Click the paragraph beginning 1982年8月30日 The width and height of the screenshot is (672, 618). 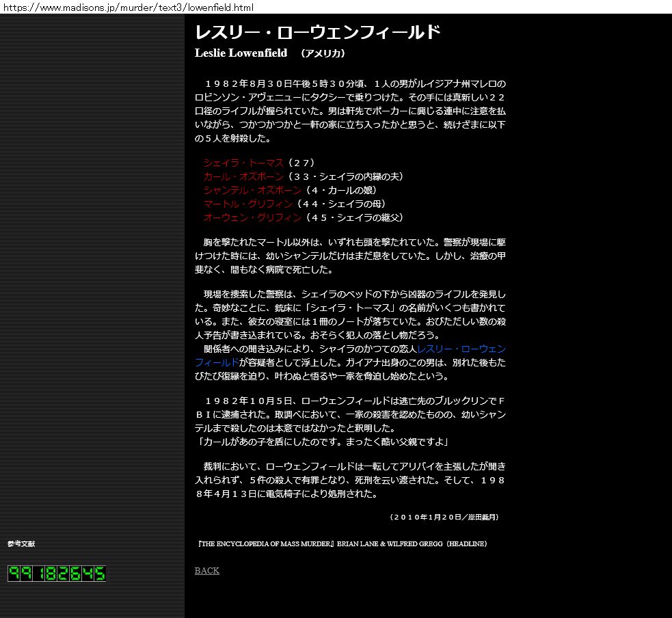click(350, 111)
